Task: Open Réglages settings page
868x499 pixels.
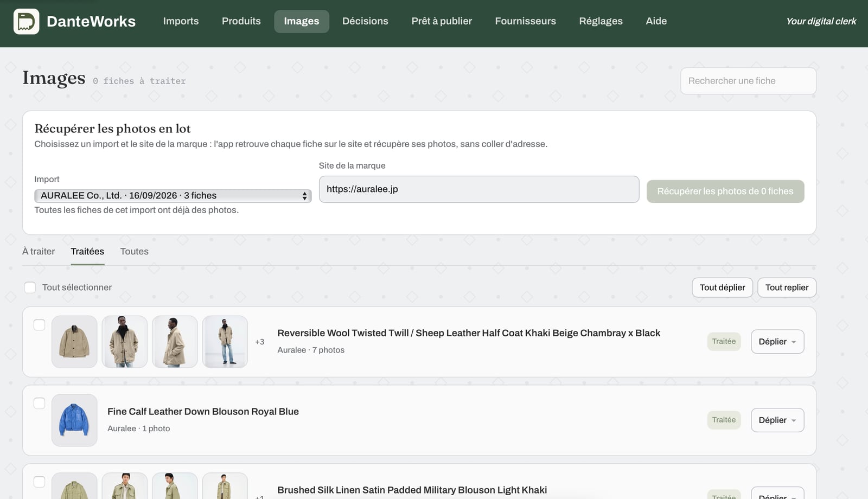Action: click(601, 21)
